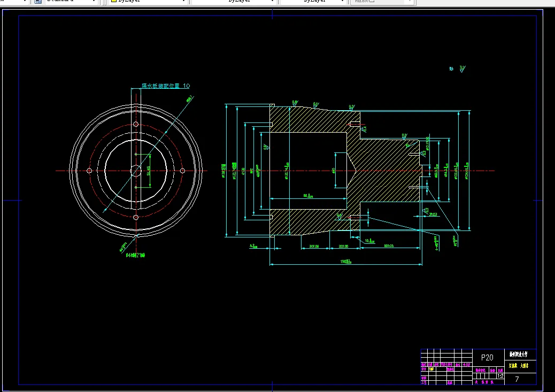
Task: Select the right bolt hole circle on centerline
Action: tap(183, 171)
